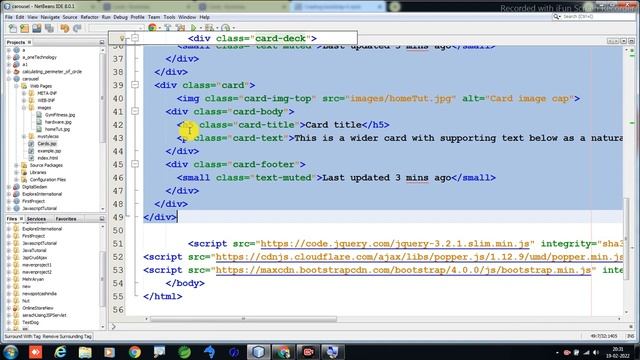
Task: Collapse the carousel project node
Action: [9, 79]
